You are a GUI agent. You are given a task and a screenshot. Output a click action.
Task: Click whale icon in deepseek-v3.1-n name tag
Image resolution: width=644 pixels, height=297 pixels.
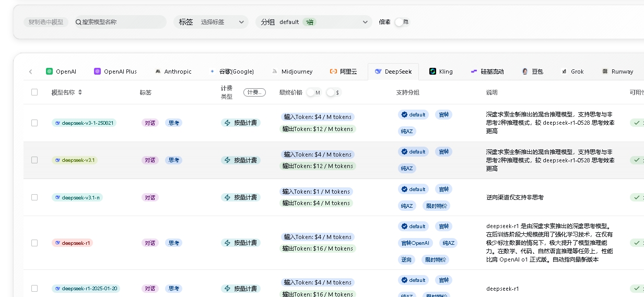pyautogui.click(x=57, y=197)
